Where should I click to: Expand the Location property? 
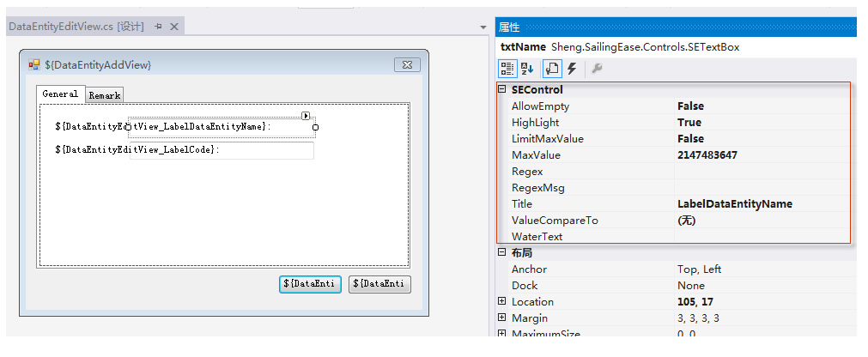point(502,302)
